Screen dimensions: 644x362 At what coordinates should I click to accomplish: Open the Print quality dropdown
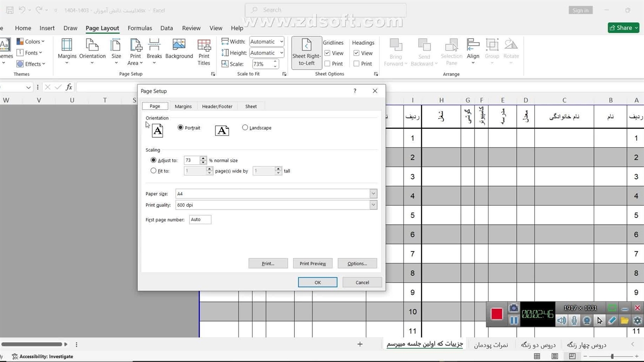373,205
